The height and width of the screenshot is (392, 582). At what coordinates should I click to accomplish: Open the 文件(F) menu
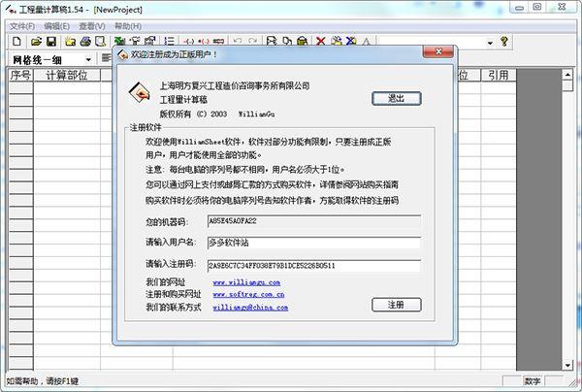point(22,26)
